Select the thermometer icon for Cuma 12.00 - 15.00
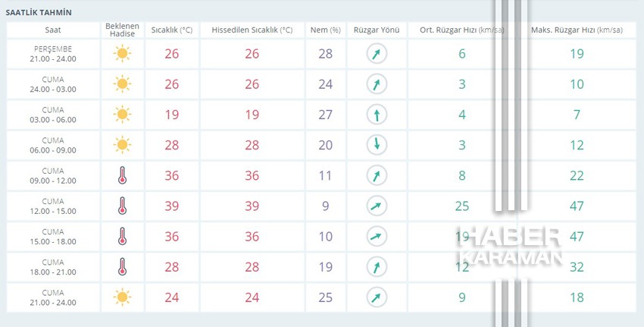 [x=123, y=206]
